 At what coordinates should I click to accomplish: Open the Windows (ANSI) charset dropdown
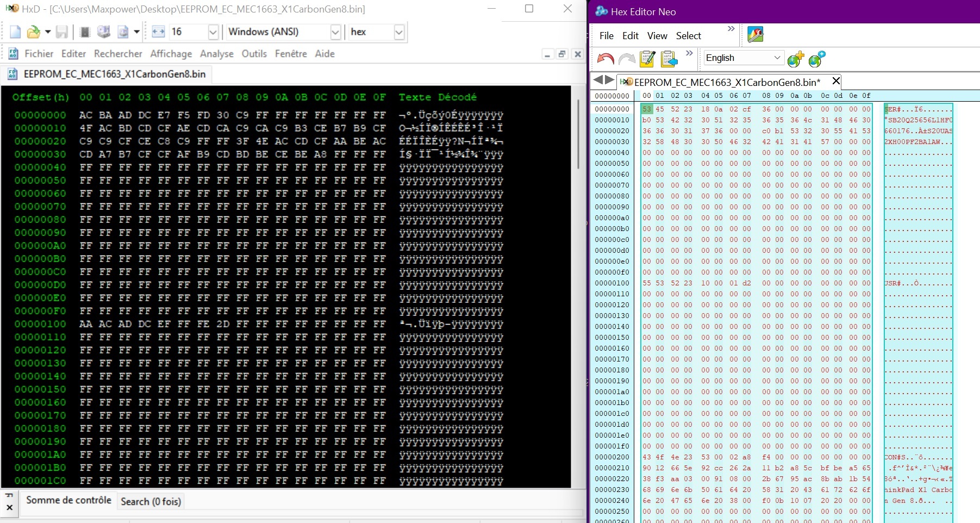click(335, 32)
